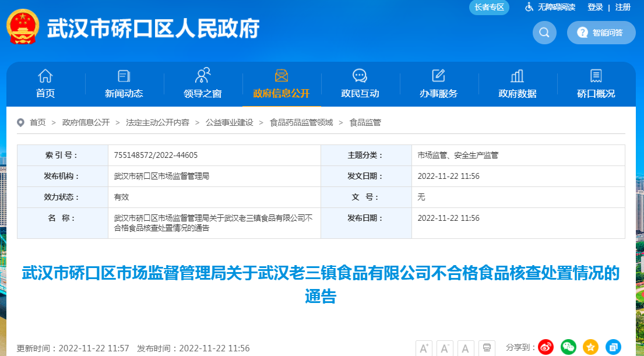Decrease font size with A- icon

click(445, 348)
